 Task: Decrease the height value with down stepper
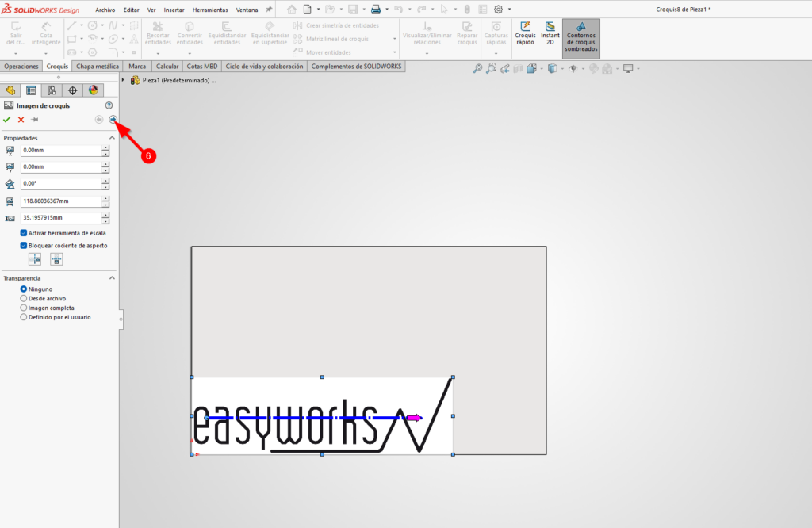105,220
